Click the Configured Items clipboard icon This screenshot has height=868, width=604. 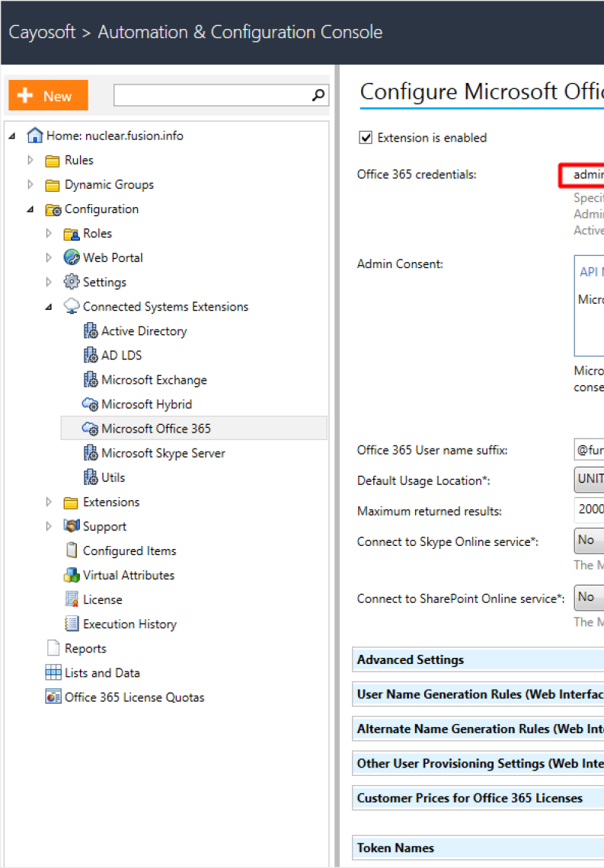(72, 550)
